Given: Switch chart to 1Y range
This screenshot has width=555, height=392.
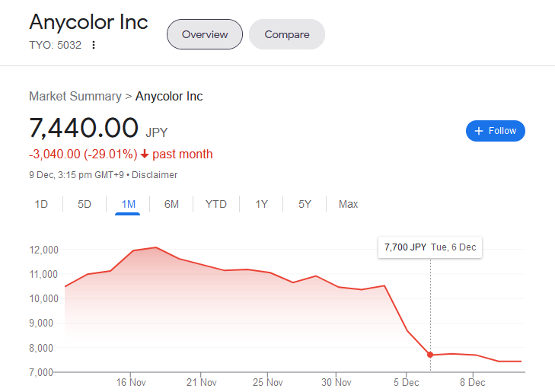Looking at the screenshot, I should point(261,204).
